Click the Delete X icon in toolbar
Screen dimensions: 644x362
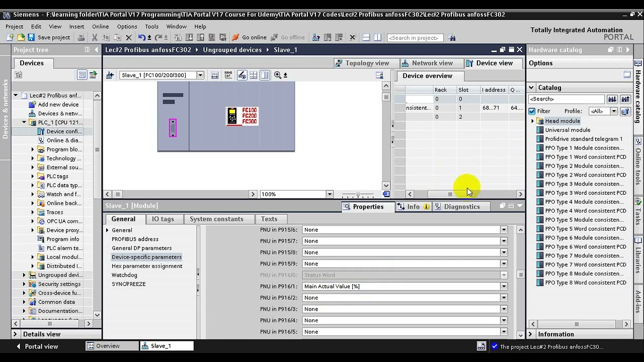tap(128, 38)
